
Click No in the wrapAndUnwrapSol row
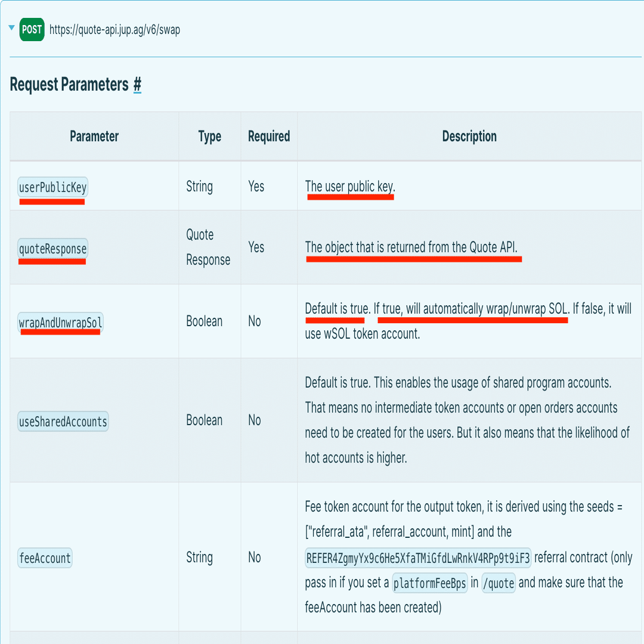pyautogui.click(x=254, y=321)
